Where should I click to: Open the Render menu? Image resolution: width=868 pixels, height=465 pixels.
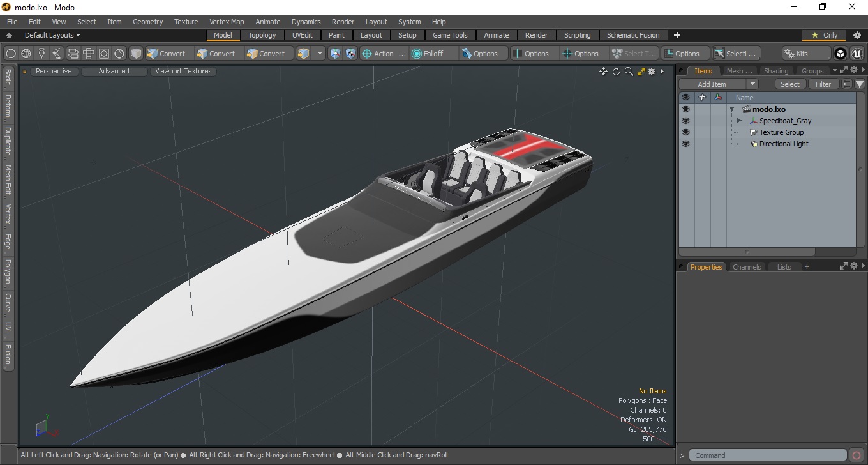coord(343,22)
